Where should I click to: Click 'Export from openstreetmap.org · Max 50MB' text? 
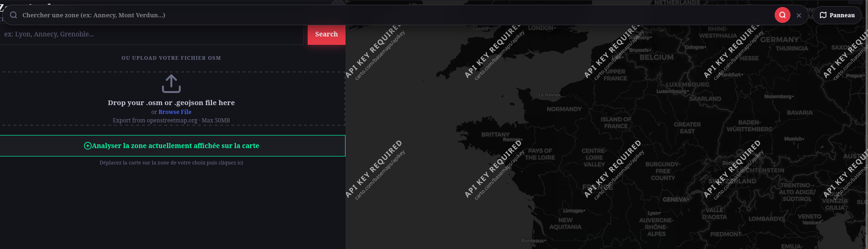[x=171, y=121]
